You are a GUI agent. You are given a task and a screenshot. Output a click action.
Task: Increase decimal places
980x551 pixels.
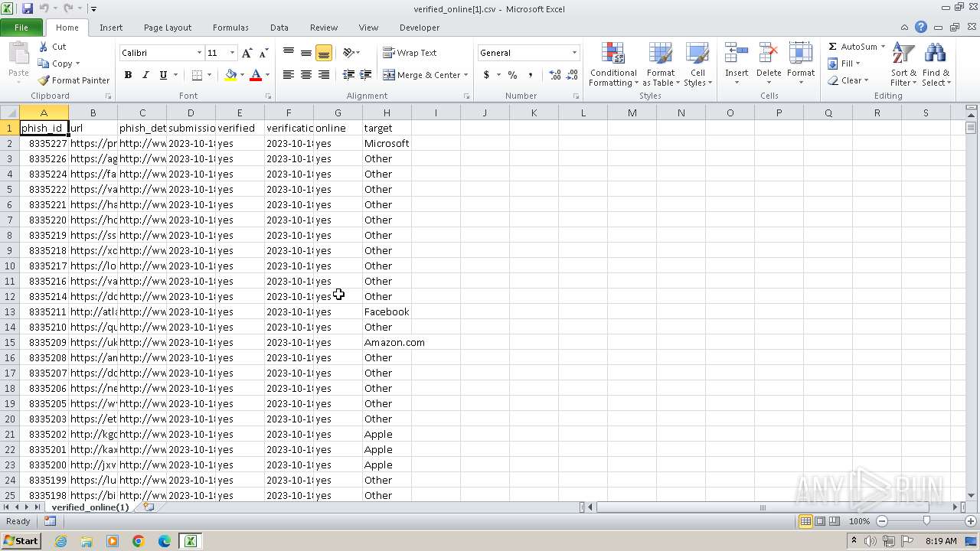pyautogui.click(x=555, y=75)
